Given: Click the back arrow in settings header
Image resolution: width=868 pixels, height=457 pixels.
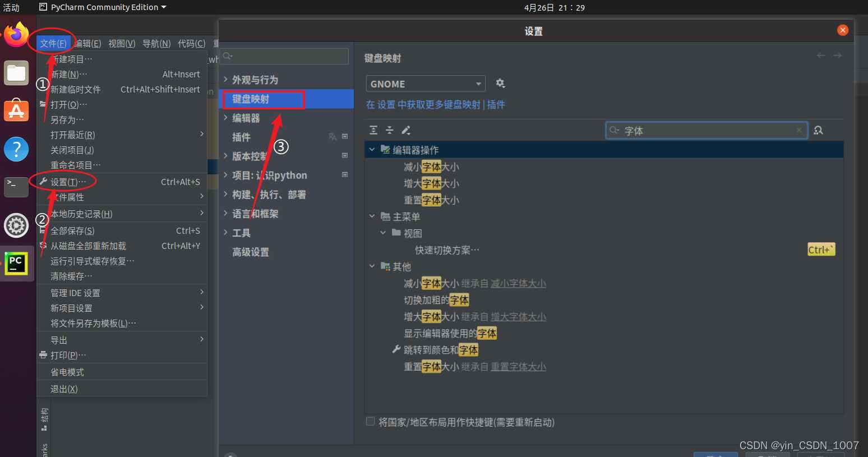Looking at the screenshot, I should tap(821, 56).
